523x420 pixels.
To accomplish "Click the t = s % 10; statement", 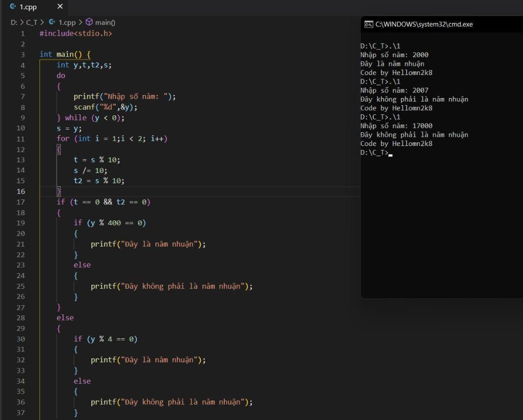I will (97, 160).
